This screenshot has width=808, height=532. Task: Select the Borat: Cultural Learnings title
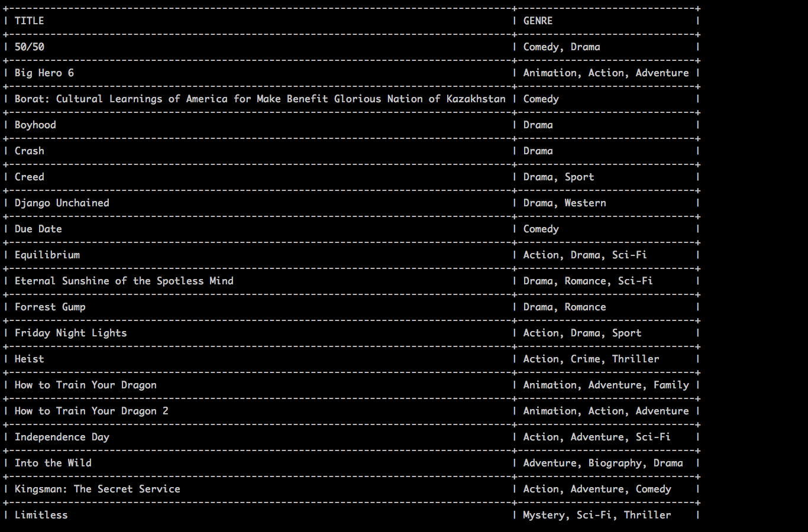point(260,99)
